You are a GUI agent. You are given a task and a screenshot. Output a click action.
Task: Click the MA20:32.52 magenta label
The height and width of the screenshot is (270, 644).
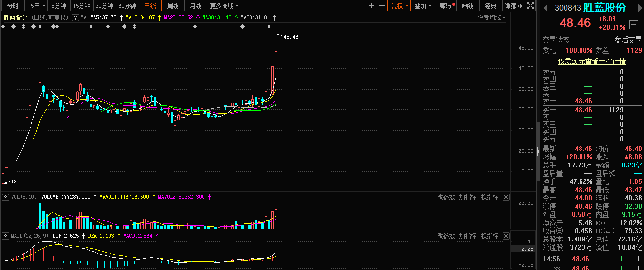[x=178, y=17]
